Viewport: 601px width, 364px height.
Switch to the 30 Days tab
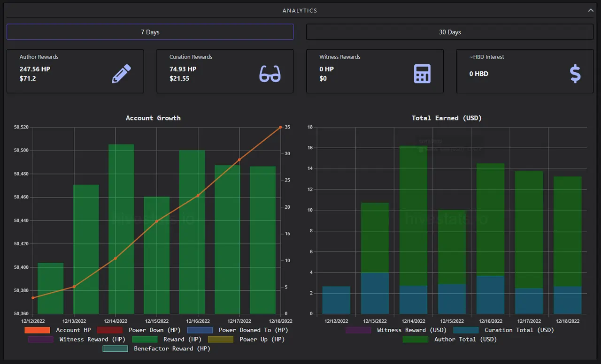[450, 32]
